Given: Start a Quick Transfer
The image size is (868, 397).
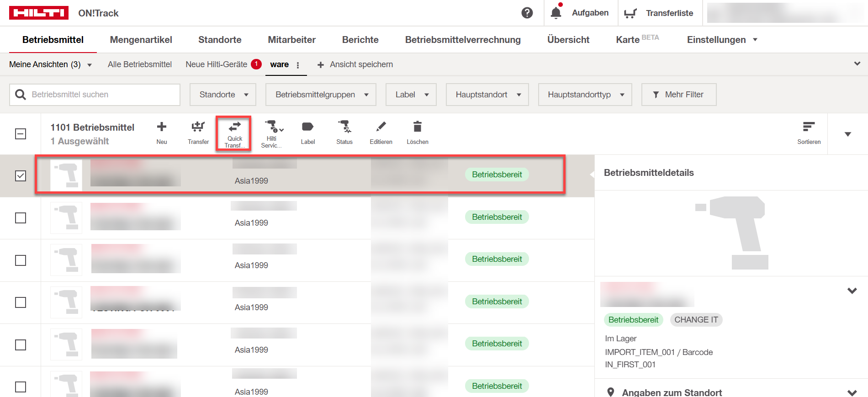Looking at the screenshot, I should coord(235,134).
